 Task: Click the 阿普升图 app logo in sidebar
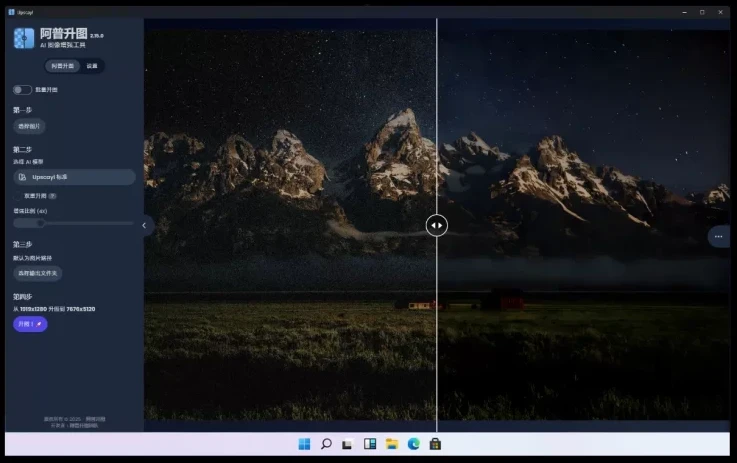(24, 38)
